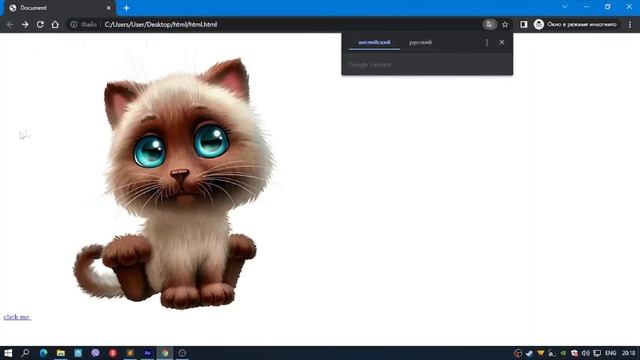Click the Steam tray icon
This screenshot has width=640, height=360.
[x=529, y=353]
